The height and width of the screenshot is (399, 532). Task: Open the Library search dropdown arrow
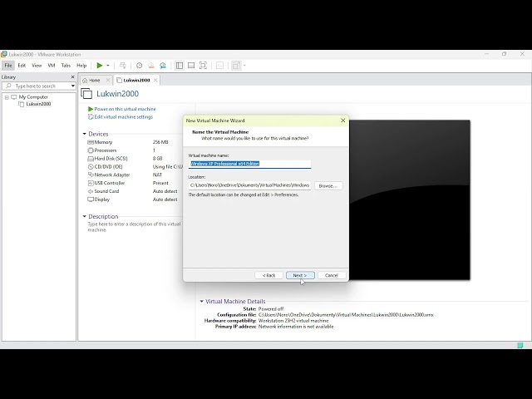click(x=72, y=86)
